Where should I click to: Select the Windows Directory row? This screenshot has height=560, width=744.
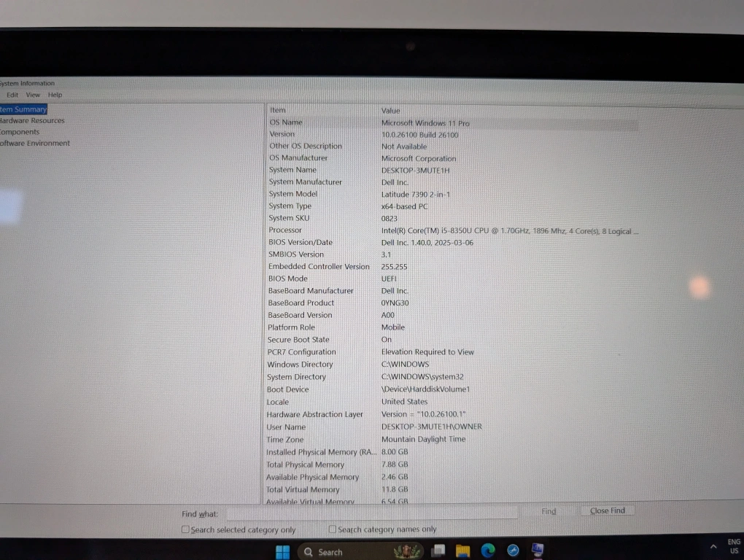(x=453, y=364)
